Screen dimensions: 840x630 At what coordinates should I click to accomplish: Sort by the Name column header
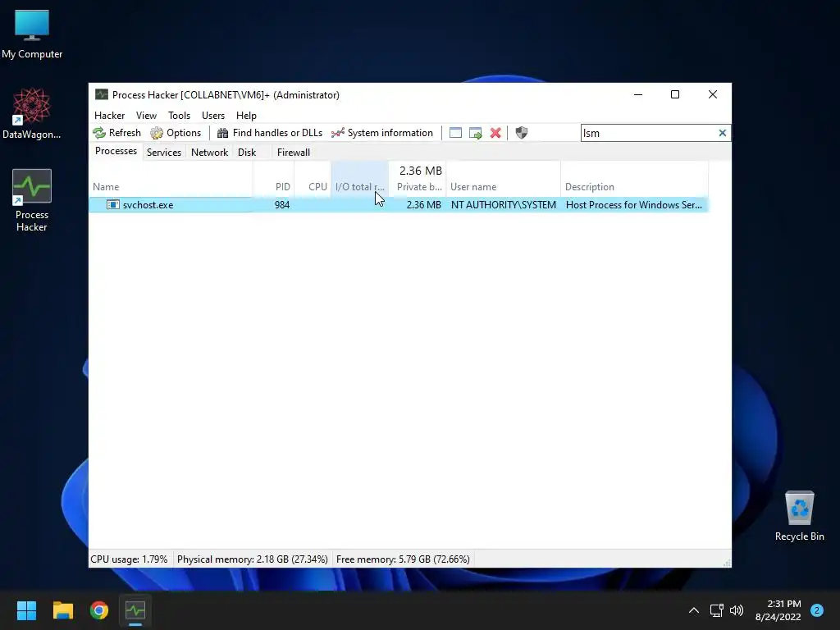coord(171,180)
